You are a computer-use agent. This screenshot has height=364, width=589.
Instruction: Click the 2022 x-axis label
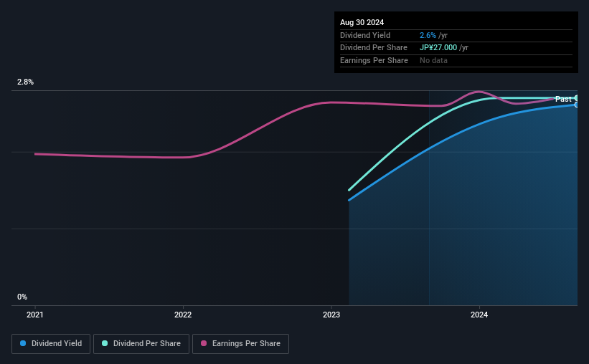(183, 315)
